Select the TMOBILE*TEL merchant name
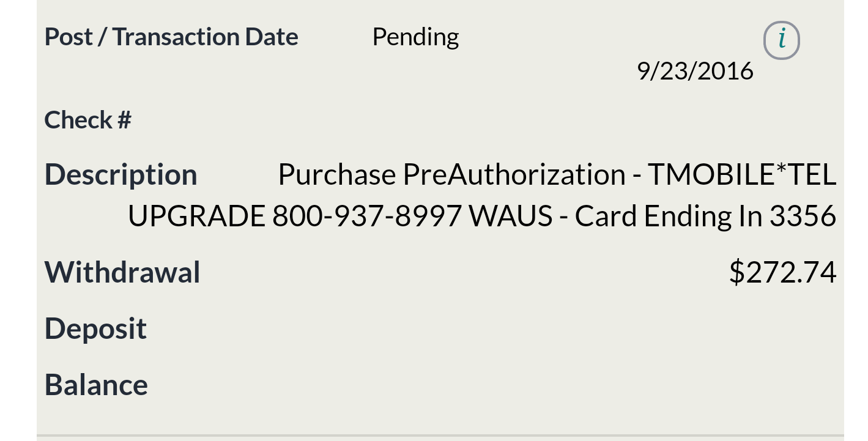The image size is (868, 441). click(741, 174)
